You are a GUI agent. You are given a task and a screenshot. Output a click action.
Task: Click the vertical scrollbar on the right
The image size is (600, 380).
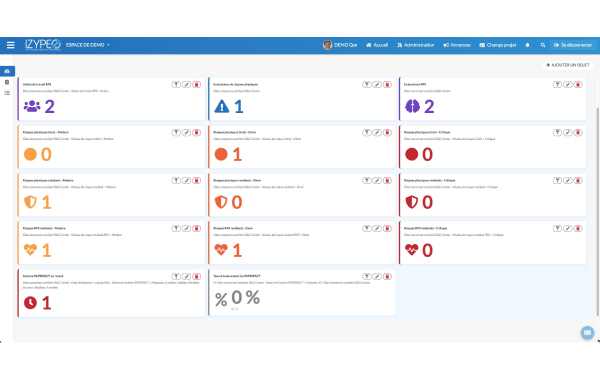pyautogui.click(x=597, y=212)
